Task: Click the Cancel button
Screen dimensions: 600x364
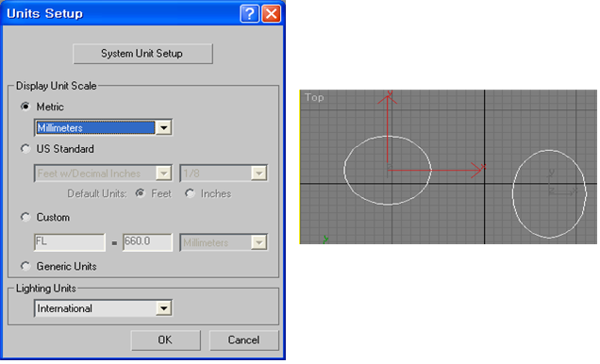Action: (243, 339)
